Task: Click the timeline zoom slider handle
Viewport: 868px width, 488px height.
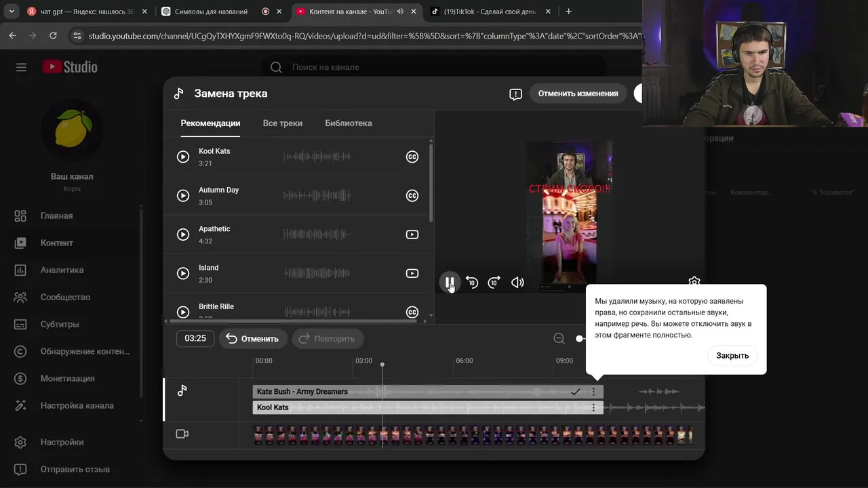Action: point(580,338)
